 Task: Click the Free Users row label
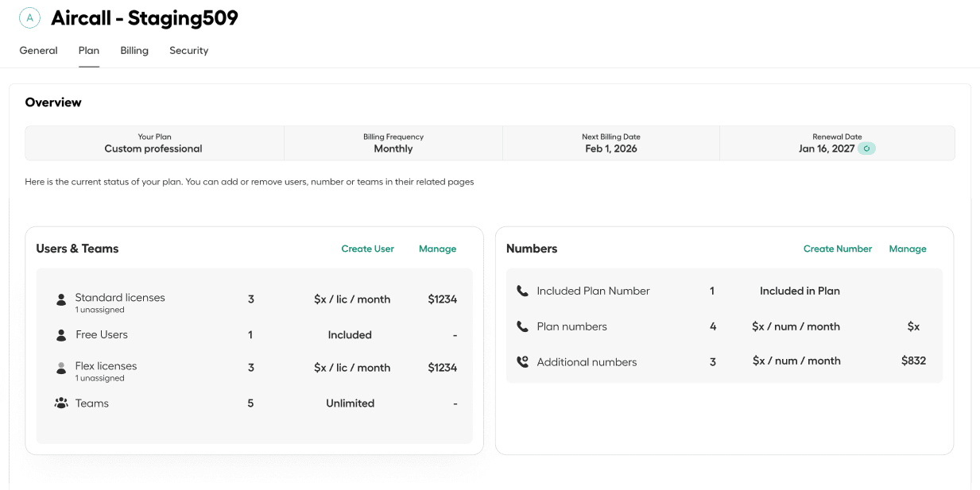click(x=102, y=335)
